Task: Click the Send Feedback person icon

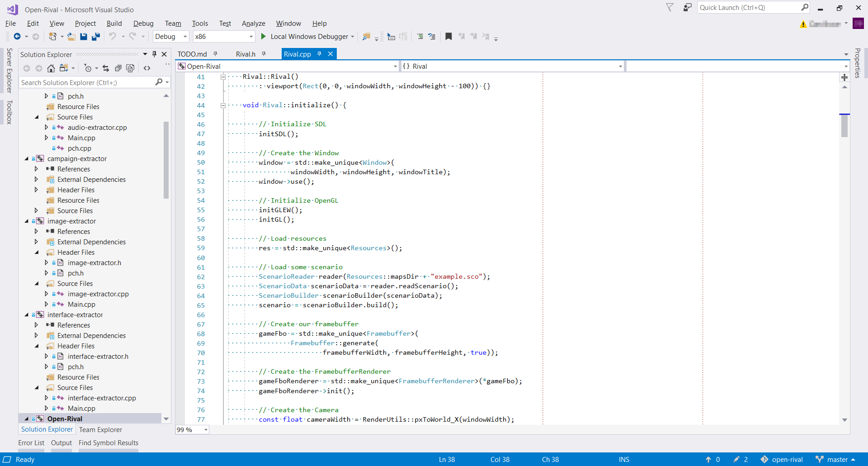Action: point(688,7)
